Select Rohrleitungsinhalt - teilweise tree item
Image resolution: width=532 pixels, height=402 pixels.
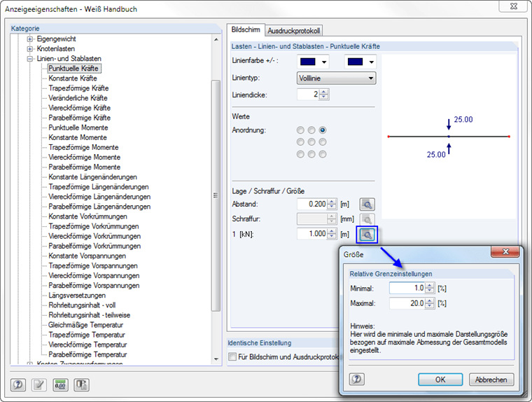(90, 315)
